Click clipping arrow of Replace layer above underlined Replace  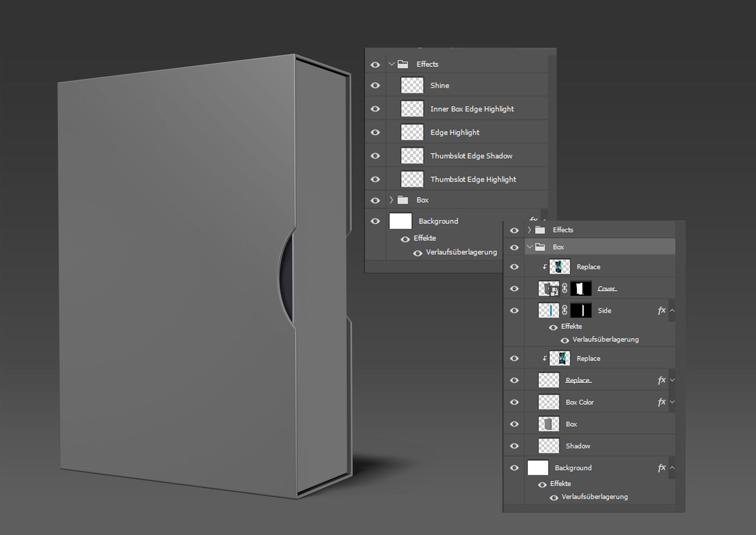(x=544, y=359)
